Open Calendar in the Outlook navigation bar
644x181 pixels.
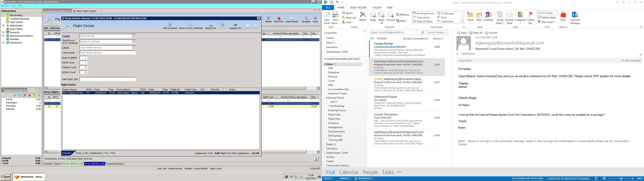point(349,172)
